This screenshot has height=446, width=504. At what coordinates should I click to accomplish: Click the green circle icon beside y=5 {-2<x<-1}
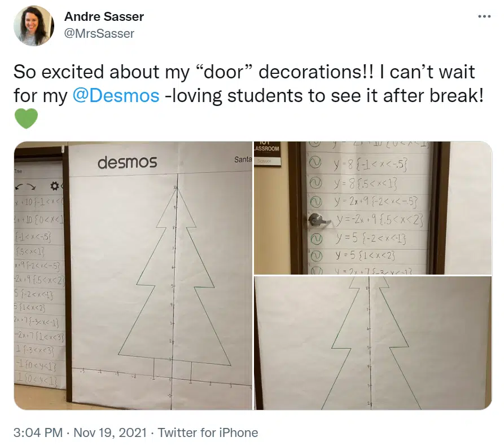click(315, 239)
